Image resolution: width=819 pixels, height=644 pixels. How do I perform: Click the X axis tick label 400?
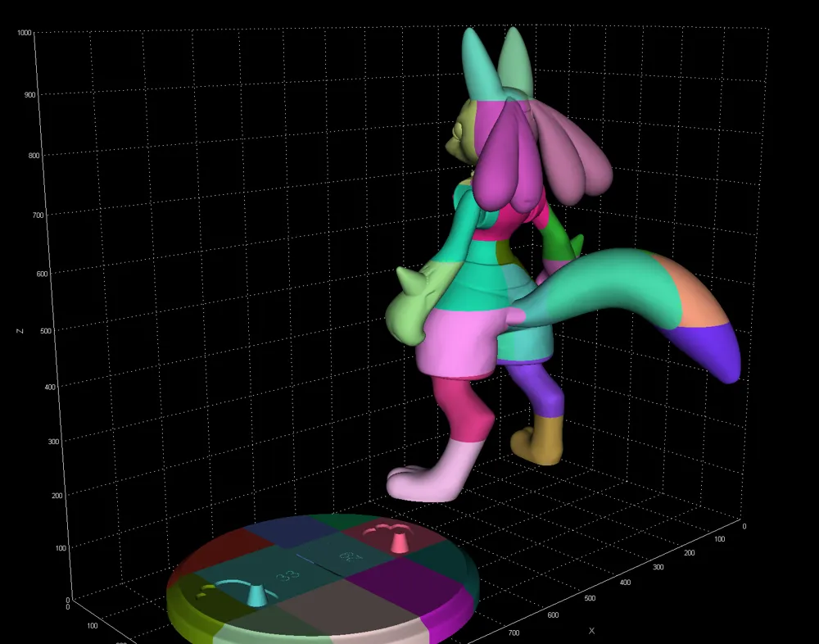(x=625, y=583)
